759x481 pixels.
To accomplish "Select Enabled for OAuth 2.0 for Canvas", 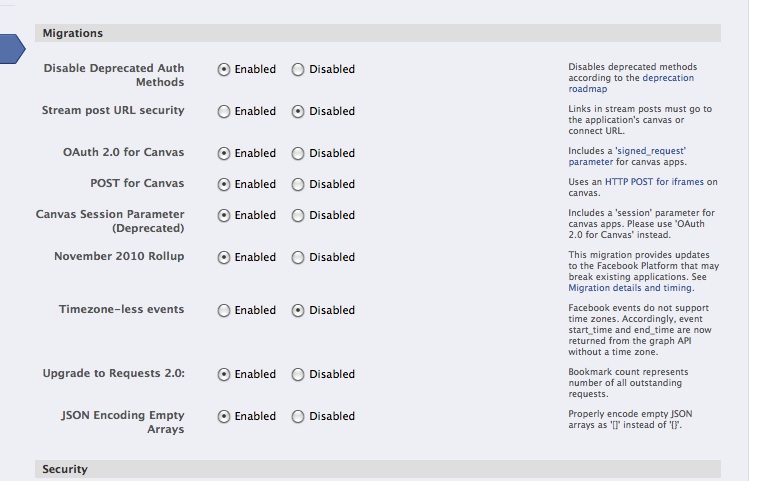I will point(224,154).
